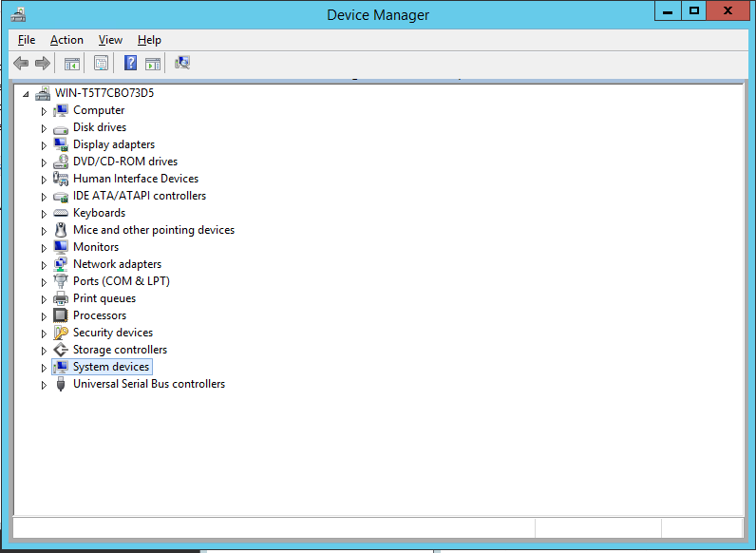Viewport: 756px width, 553px height.
Task: Click the mouse icon for pointing devices
Action: 61,230
